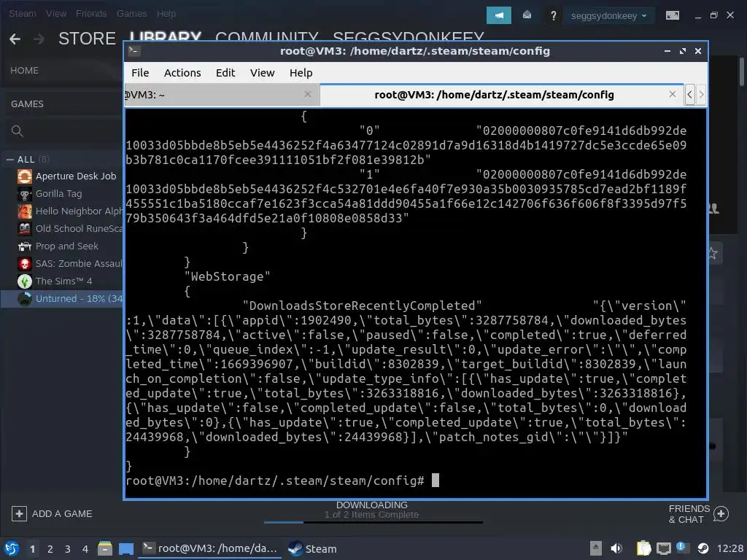Collapse the ALL games category
The width and height of the screenshot is (747, 560).
(10, 160)
